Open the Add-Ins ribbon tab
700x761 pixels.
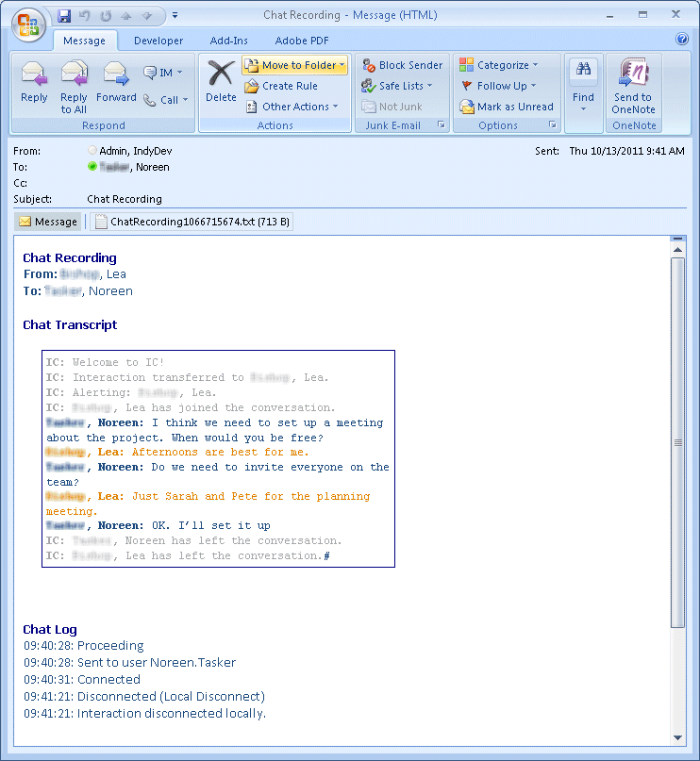point(228,41)
